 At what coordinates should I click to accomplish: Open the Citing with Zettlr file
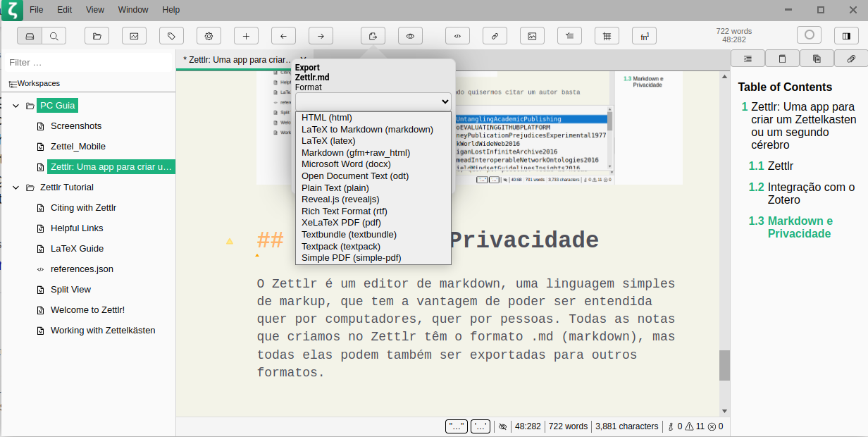[x=83, y=208]
